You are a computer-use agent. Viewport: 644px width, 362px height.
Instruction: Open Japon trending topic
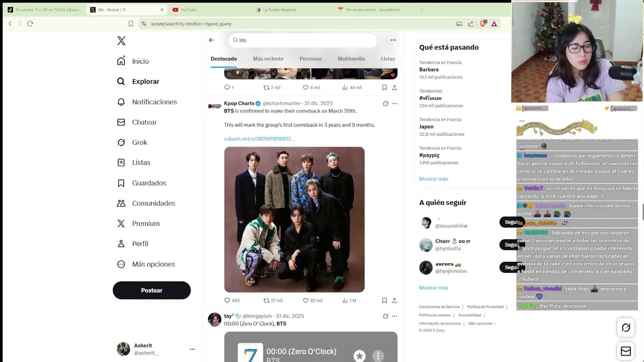coord(426,127)
